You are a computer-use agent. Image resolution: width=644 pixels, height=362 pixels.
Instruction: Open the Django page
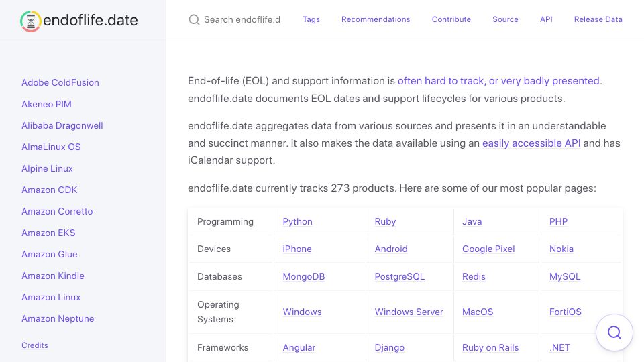pyautogui.click(x=389, y=347)
